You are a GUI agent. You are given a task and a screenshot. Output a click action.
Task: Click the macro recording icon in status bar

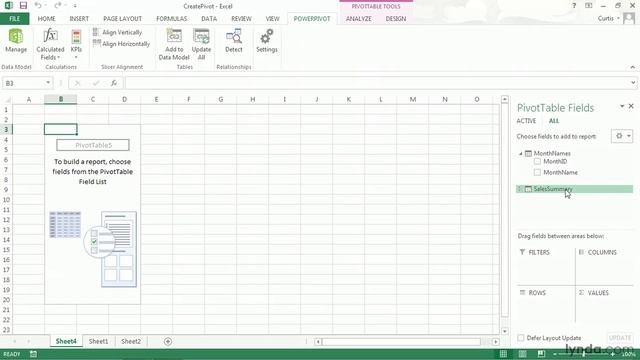33,354
